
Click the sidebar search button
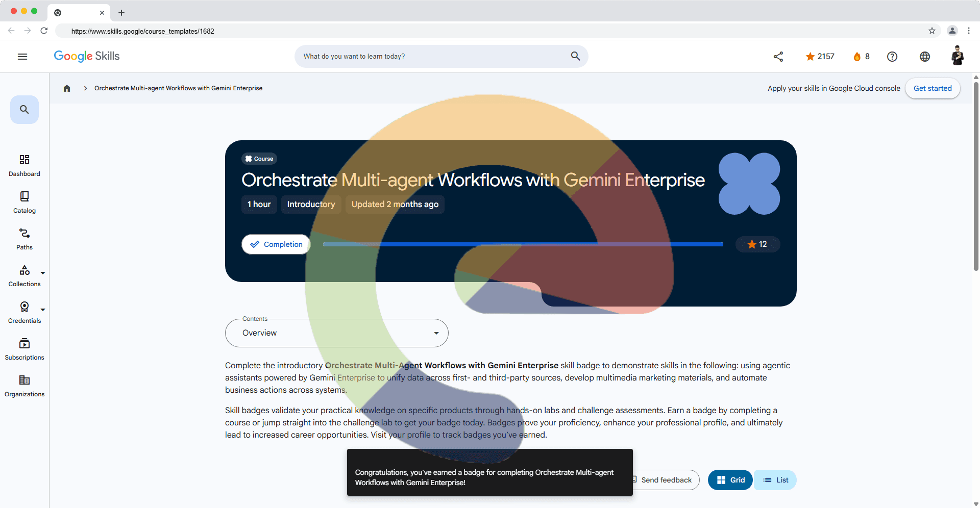(x=24, y=110)
